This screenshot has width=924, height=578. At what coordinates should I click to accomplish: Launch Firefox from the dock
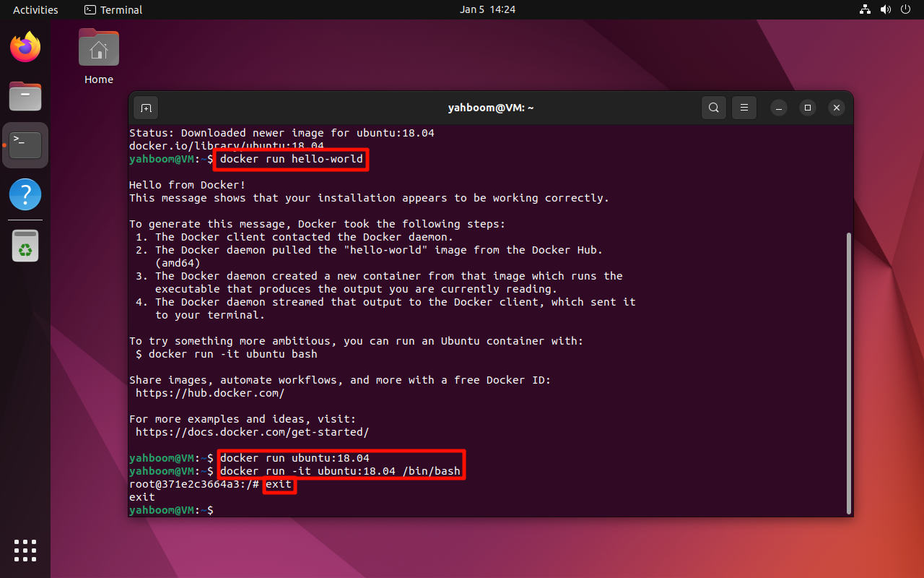[25, 48]
